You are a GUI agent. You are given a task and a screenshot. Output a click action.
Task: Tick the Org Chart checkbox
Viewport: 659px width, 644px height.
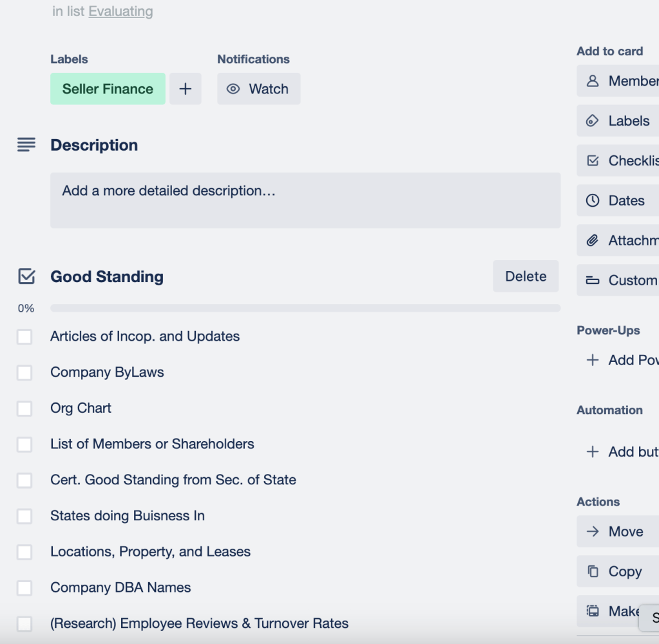click(x=24, y=409)
